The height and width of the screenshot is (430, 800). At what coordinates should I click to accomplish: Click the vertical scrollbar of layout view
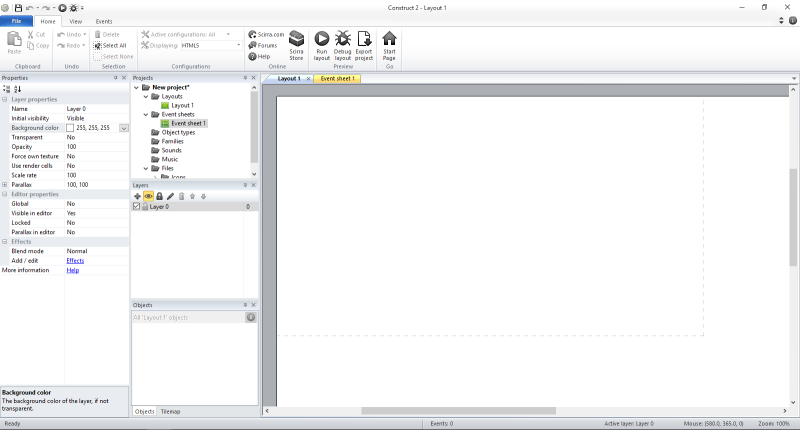pyautogui.click(x=793, y=217)
